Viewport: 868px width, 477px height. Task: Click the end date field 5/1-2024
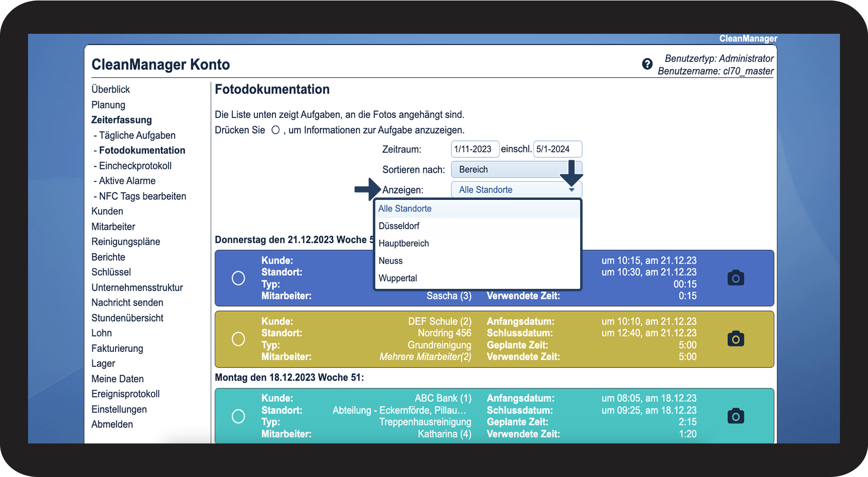(x=557, y=149)
